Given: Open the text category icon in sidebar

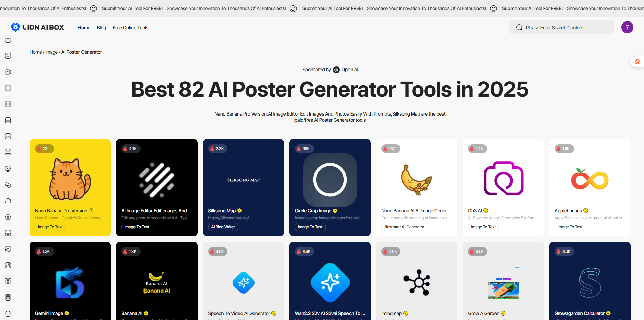Looking at the screenshot, I should (8, 40).
